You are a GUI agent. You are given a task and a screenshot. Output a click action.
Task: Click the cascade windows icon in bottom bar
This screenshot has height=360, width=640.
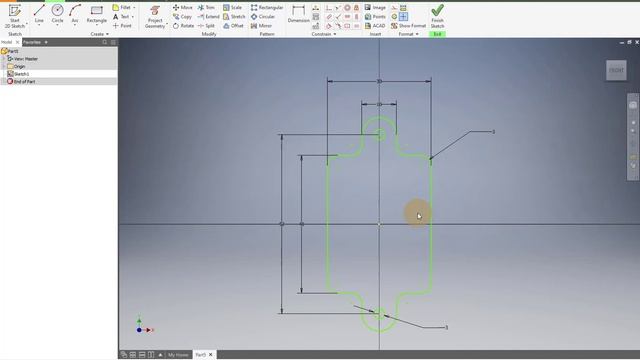click(124, 355)
